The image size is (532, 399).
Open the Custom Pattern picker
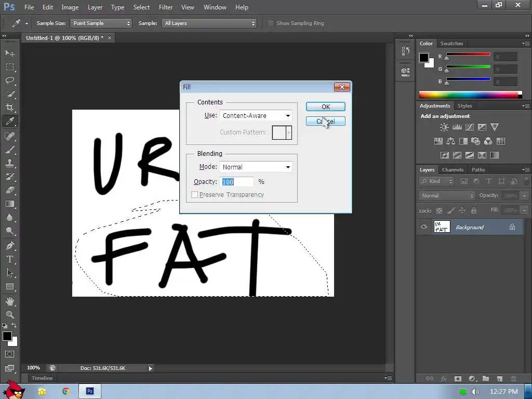282,132
